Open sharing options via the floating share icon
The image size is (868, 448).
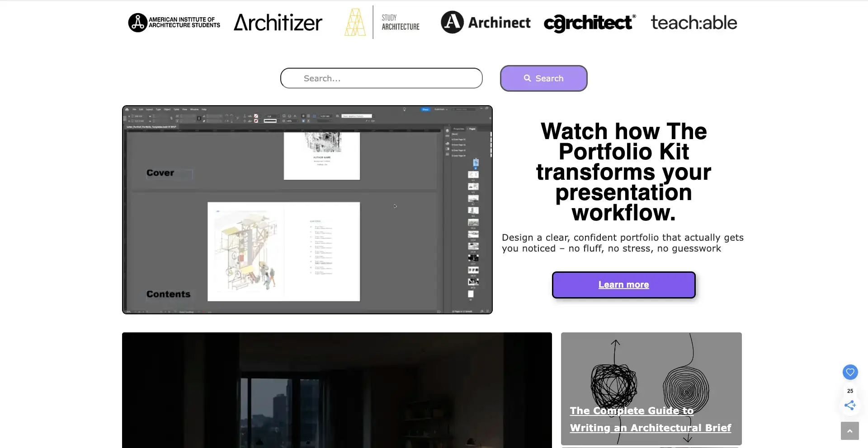849,405
